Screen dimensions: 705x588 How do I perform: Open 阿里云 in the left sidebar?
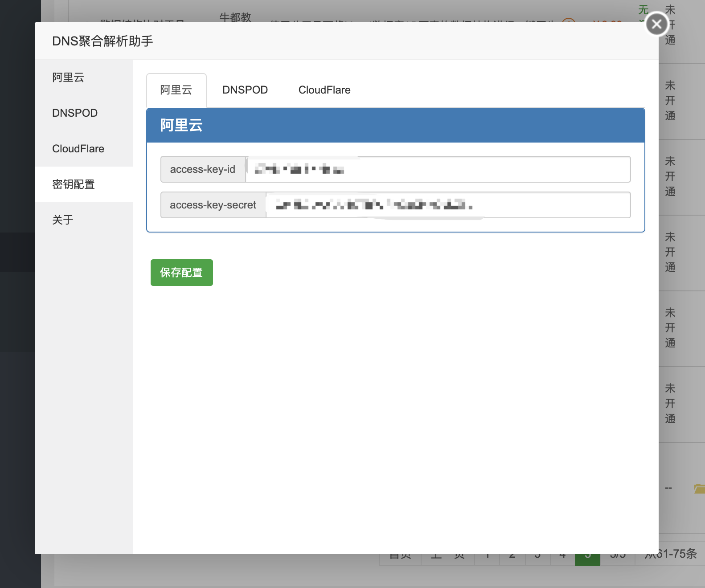[84, 78]
